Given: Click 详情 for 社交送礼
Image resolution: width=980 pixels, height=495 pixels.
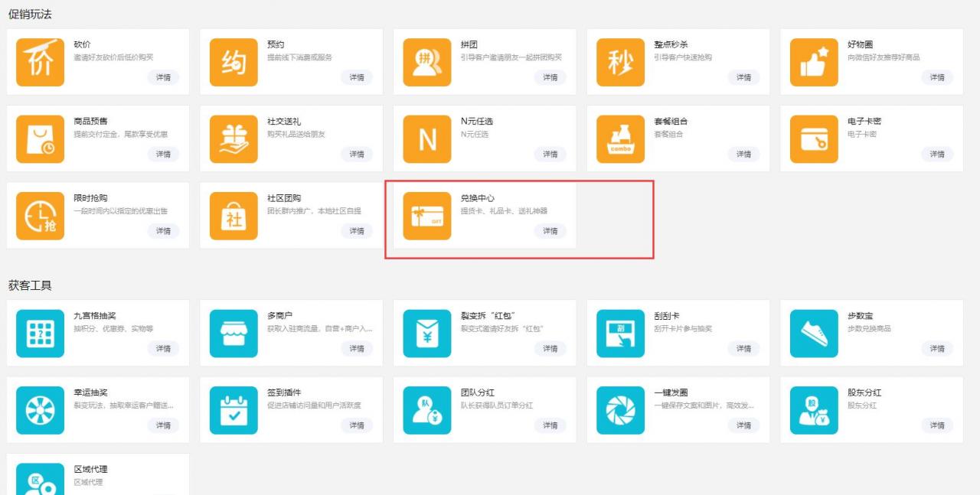Looking at the screenshot, I should 357,154.
